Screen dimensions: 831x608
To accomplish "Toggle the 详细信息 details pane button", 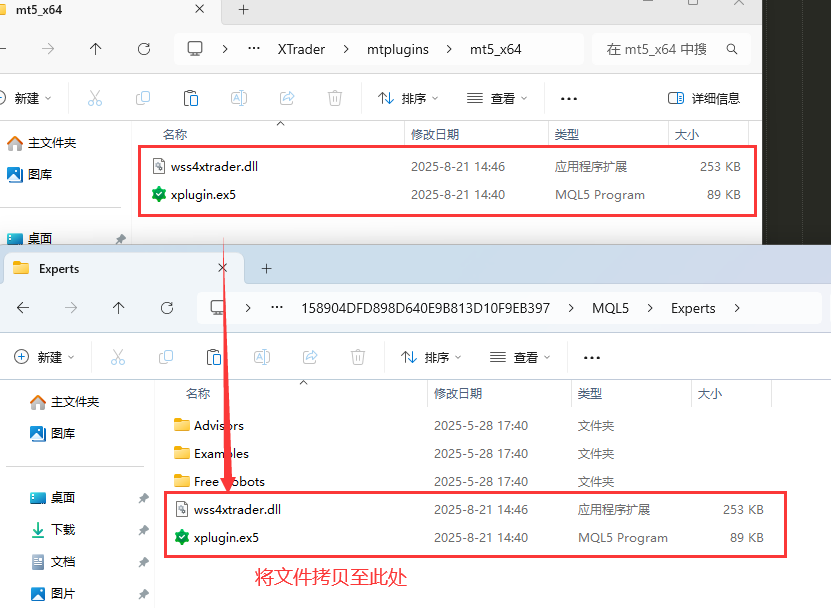I will click(x=704, y=98).
